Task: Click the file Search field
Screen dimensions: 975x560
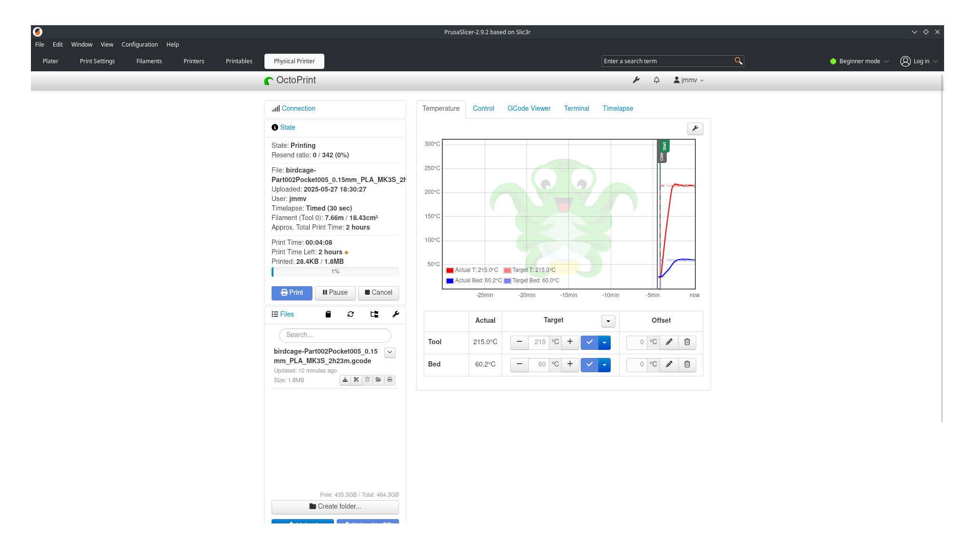Action: (335, 335)
